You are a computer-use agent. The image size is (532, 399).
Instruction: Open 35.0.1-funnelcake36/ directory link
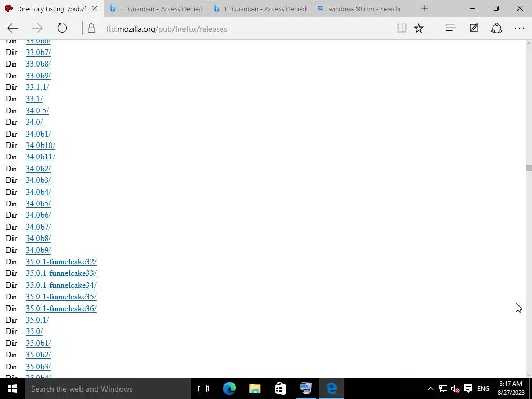(61, 309)
